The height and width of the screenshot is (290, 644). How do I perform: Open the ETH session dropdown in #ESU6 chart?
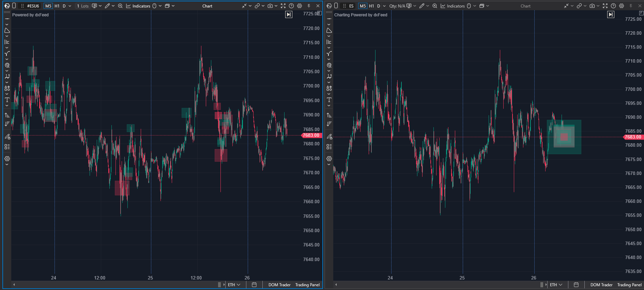(234, 285)
